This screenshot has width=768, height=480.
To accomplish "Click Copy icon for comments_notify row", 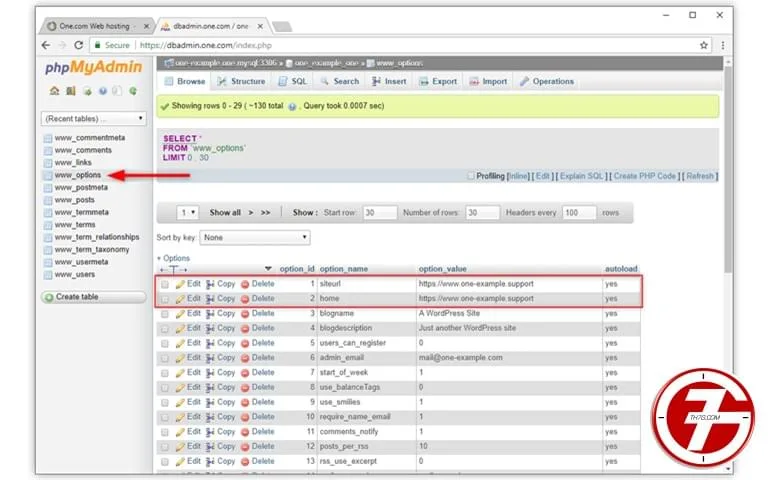I will pyautogui.click(x=210, y=432).
